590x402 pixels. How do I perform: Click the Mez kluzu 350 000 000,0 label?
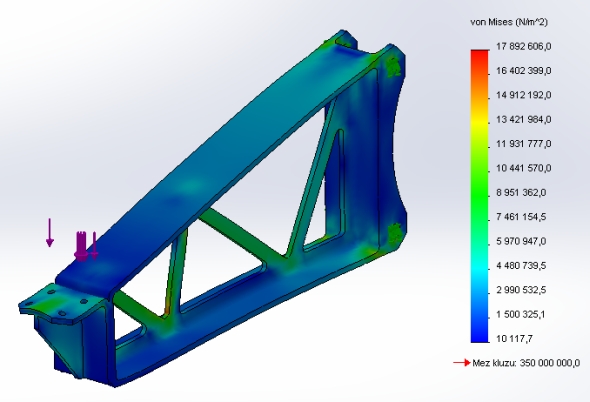tap(526, 363)
